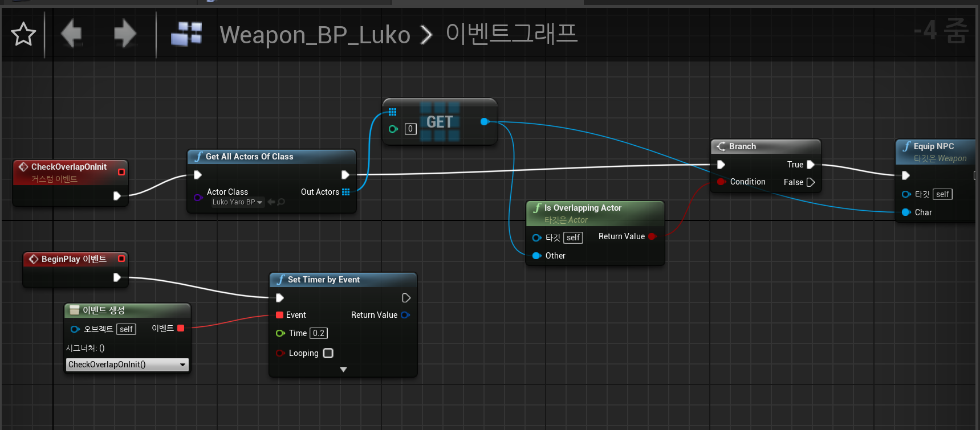Click Branch exec input pin
980x430 pixels.
click(721, 165)
